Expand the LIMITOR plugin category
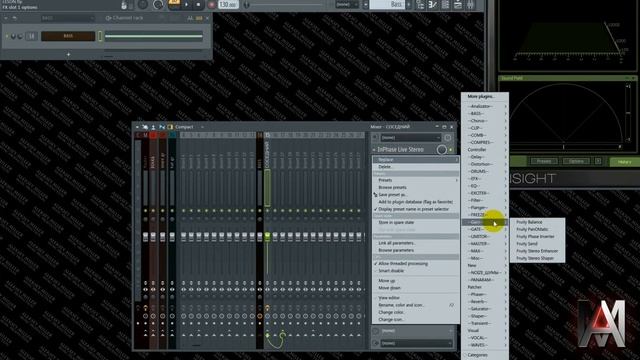The width and height of the screenshot is (640, 360). pyautogui.click(x=485, y=236)
